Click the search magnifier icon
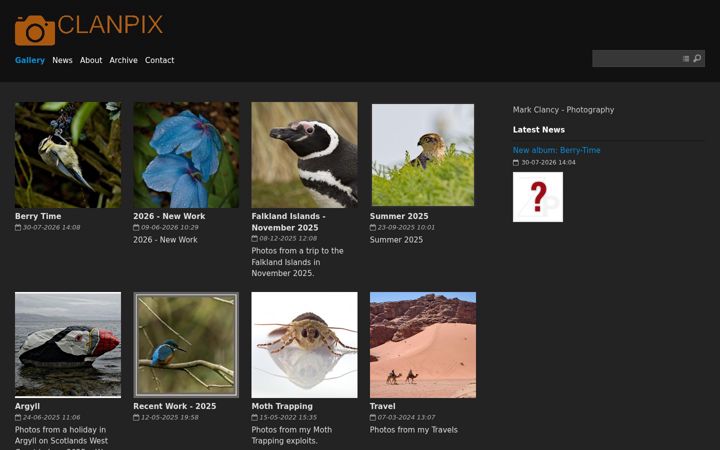The image size is (720, 450). [697, 58]
